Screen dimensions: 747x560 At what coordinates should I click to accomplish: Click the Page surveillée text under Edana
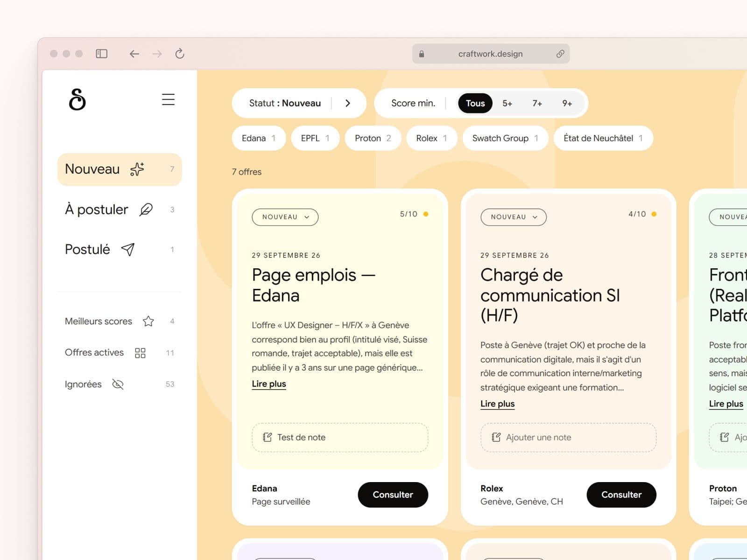point(281,502)
